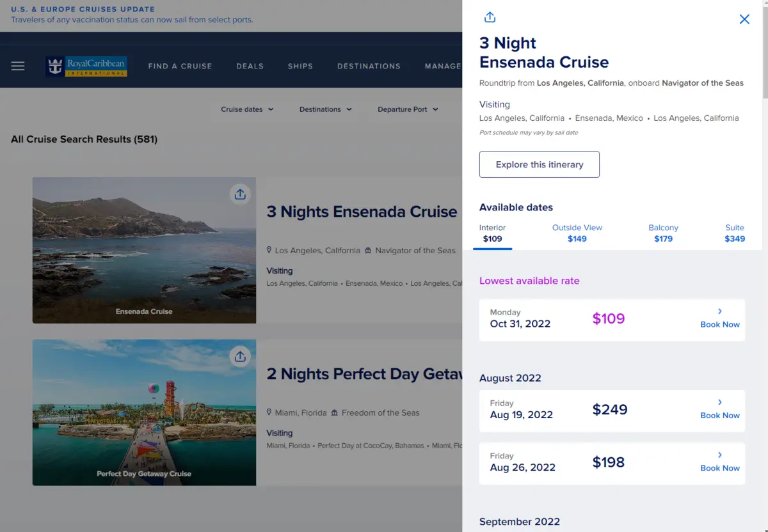This screenshot has width=768, height=532.
Task: Select the Interior $109 tab
Action: tap(492, 233)
